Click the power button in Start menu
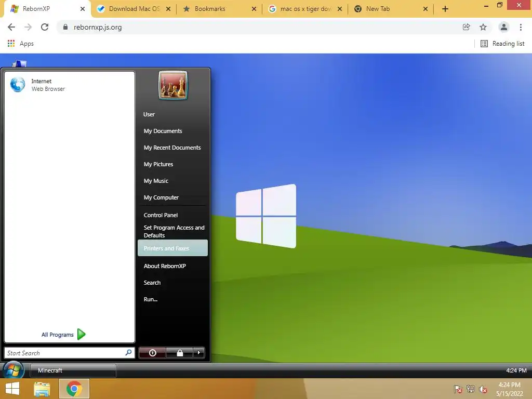The image size is (532, 399). pyautogui.click(x=153, y=353)
